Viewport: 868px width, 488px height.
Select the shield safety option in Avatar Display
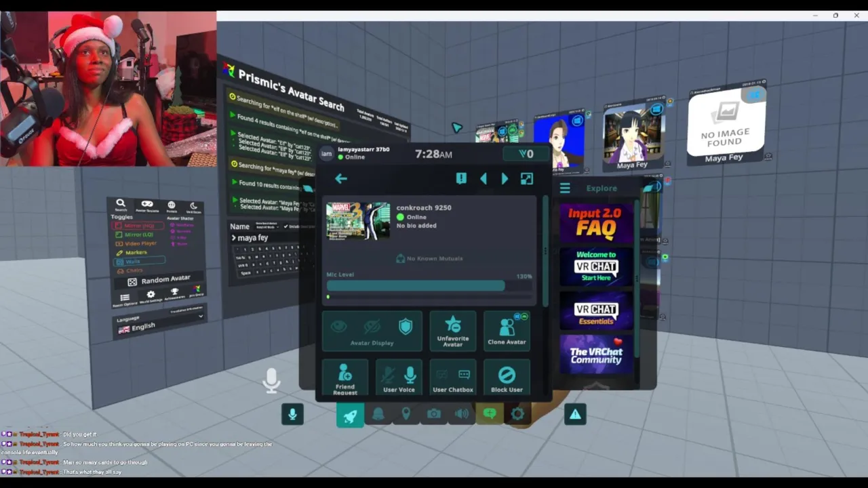406,327
